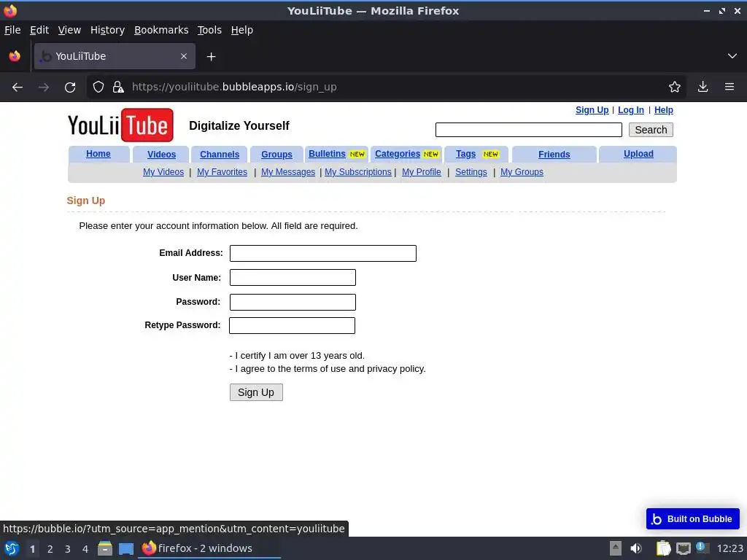Switch to the Videos navigation tab
This screenshot has width=747, height=560.
pyautogui.click(x=161, y=155)
